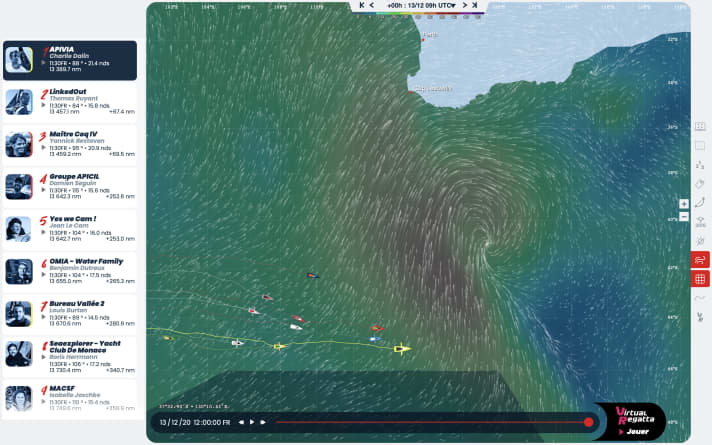Select the Maître Coq IV skipper card
The height and width of the screenshot is (445, 712).
click(x=70, y=145)
